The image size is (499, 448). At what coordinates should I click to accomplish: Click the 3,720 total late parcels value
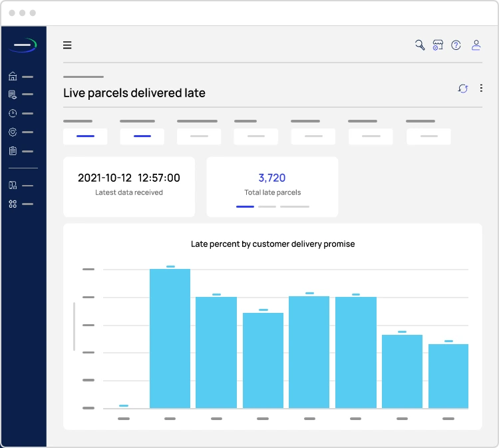(272, 178)
